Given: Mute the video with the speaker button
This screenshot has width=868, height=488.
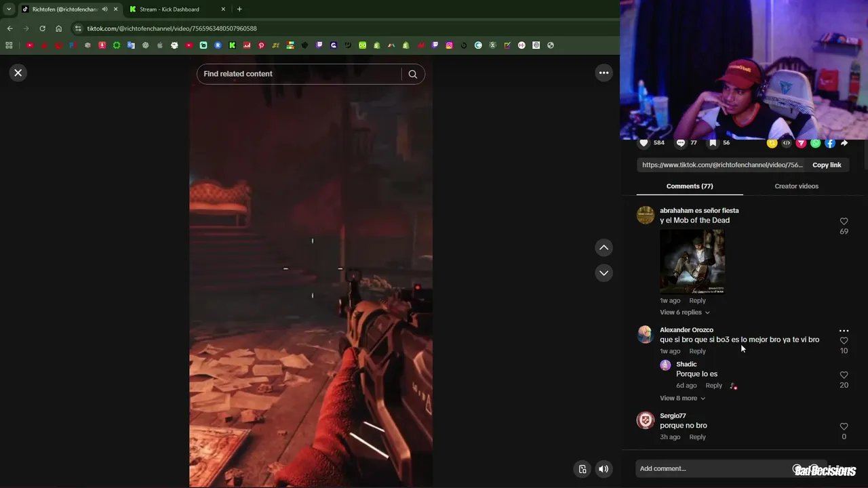Looking at the screenshot, I should (x=604, y=469).
